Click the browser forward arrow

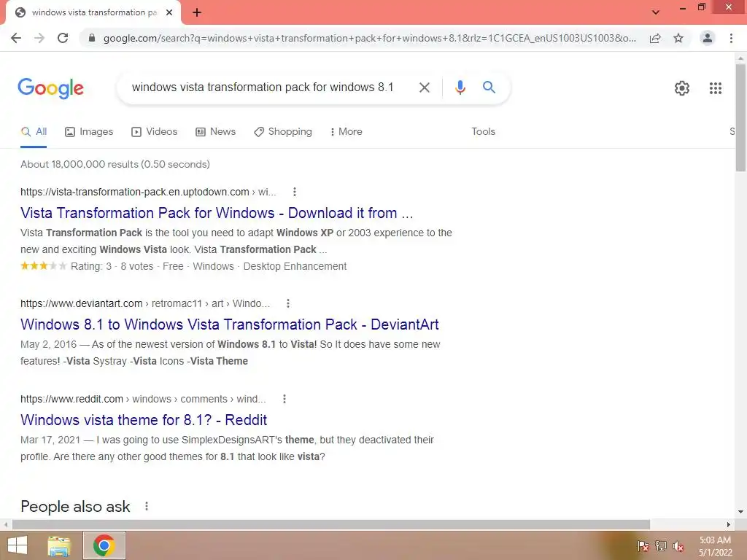click(39, 38)
